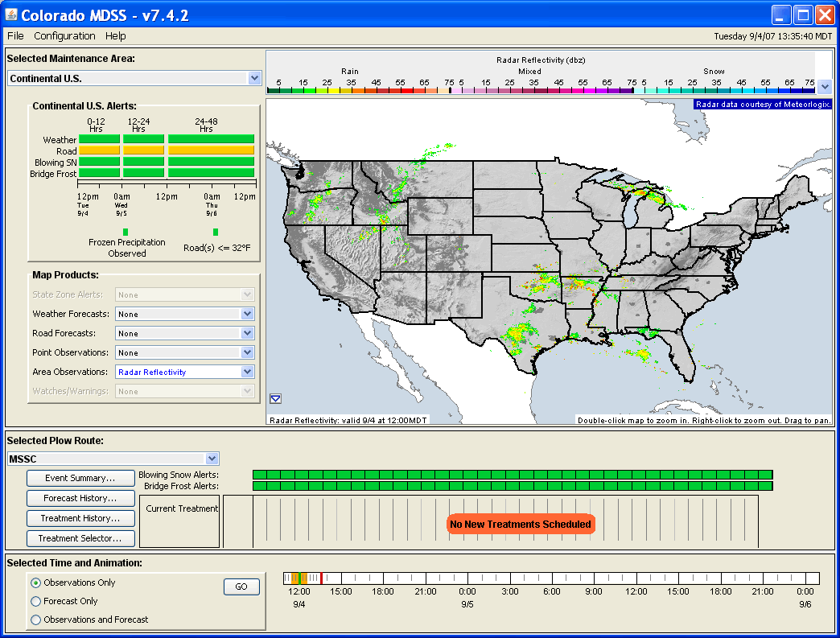Screen dimensions: 840x638
Task: Click the Weather alert 24-48 Hrs green bar
Action: tap(211, 139)
